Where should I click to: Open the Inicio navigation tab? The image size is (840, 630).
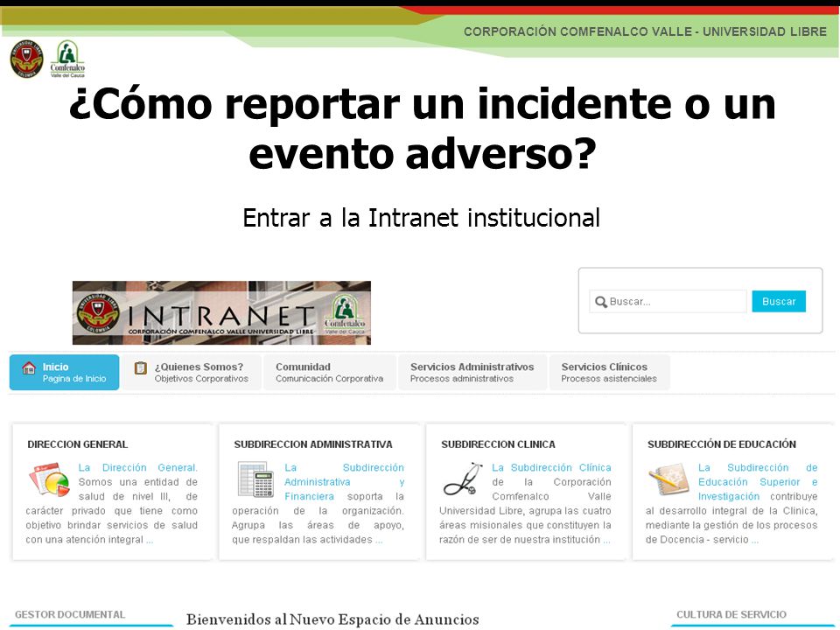64,373
